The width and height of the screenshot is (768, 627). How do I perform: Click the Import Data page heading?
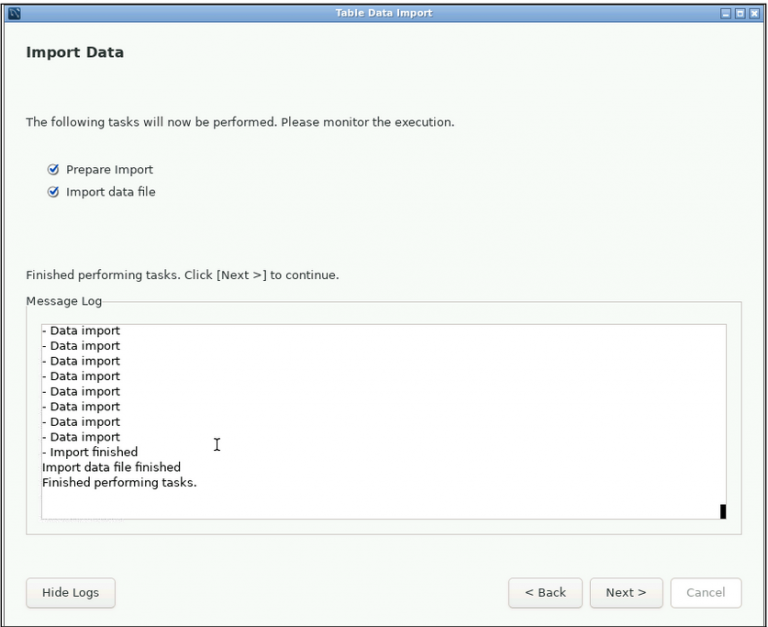click(75, 52)
